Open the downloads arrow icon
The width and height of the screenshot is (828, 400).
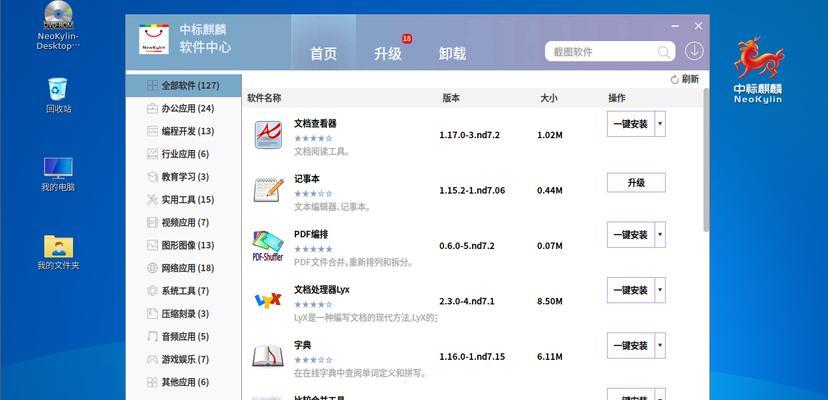(x=694, y=51)
